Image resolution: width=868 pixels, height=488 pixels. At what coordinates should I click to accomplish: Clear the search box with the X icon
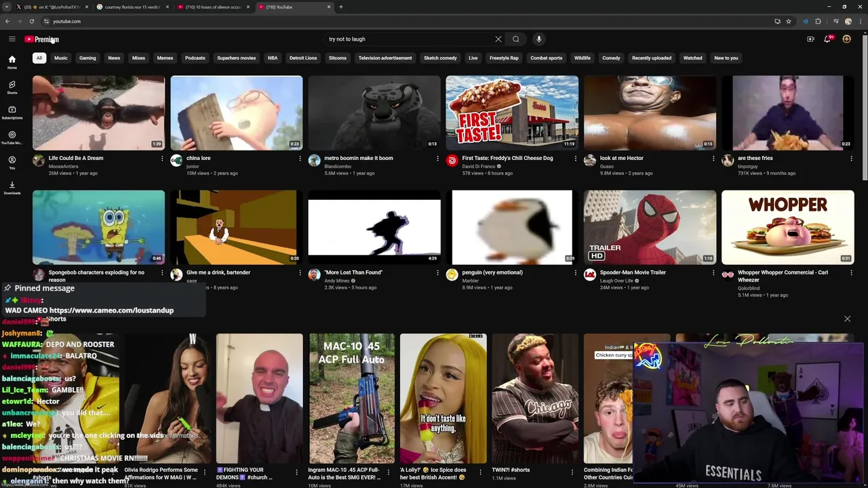click(x=498, y=39)
